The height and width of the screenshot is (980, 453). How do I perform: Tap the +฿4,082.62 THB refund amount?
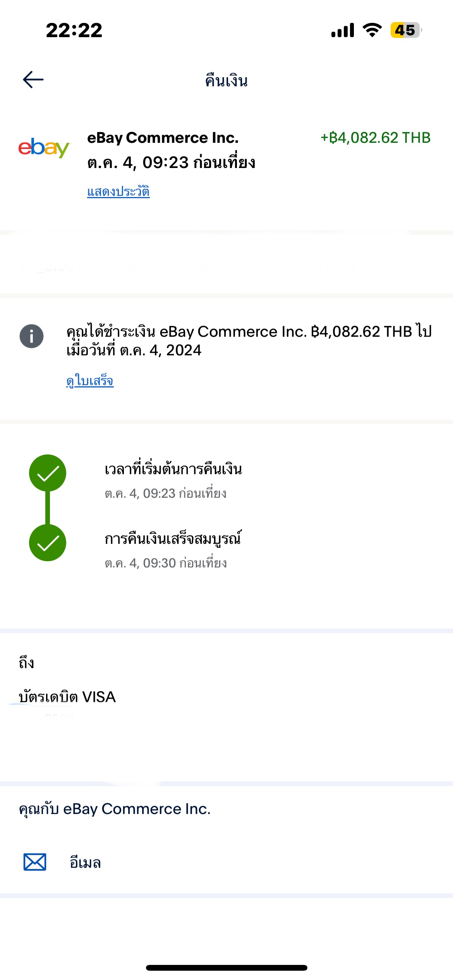[376, 138]
